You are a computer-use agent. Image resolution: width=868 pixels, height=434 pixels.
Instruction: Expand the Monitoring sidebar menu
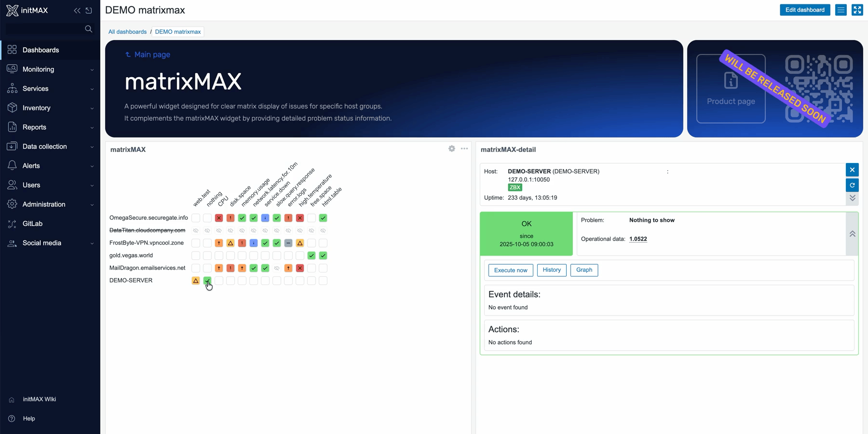coord(50,69)
